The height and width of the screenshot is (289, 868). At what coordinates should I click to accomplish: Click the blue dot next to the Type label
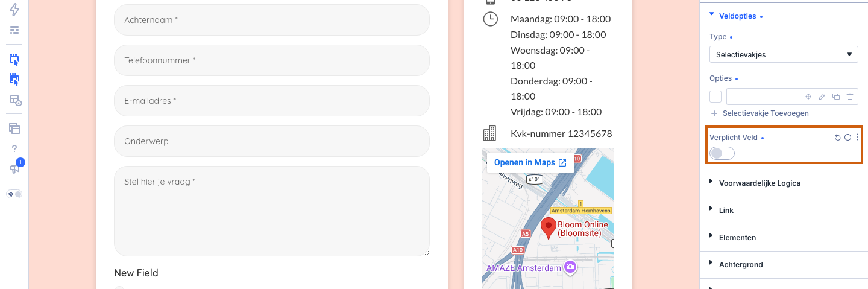pos(731,37)
